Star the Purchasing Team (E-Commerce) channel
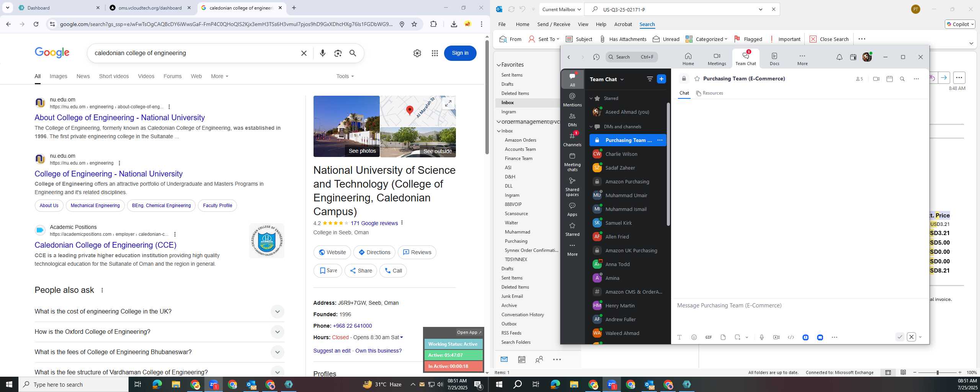The image size is (980, 392). pos(697,79)
